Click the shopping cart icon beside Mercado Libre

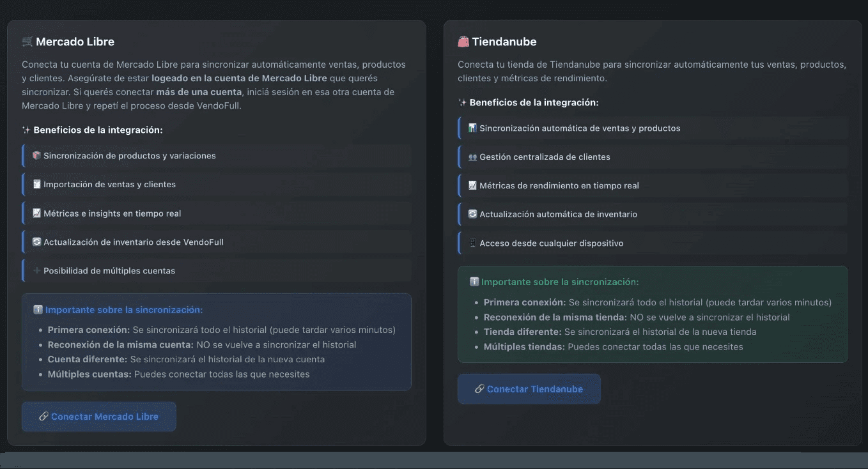(27, 42)
